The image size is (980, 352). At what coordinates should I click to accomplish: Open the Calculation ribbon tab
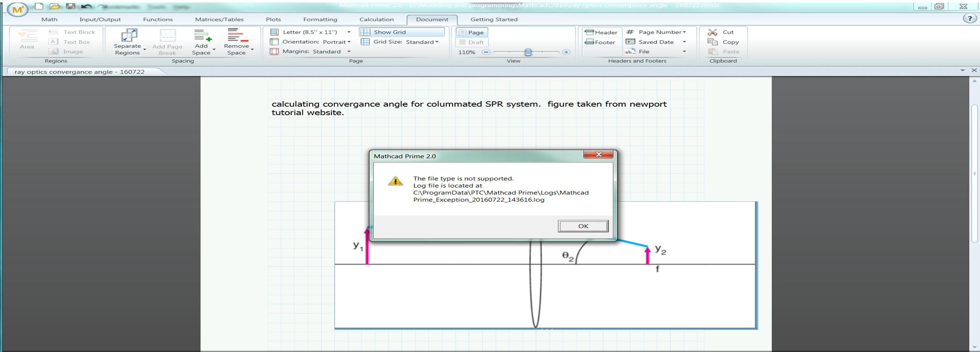[377, 20]
